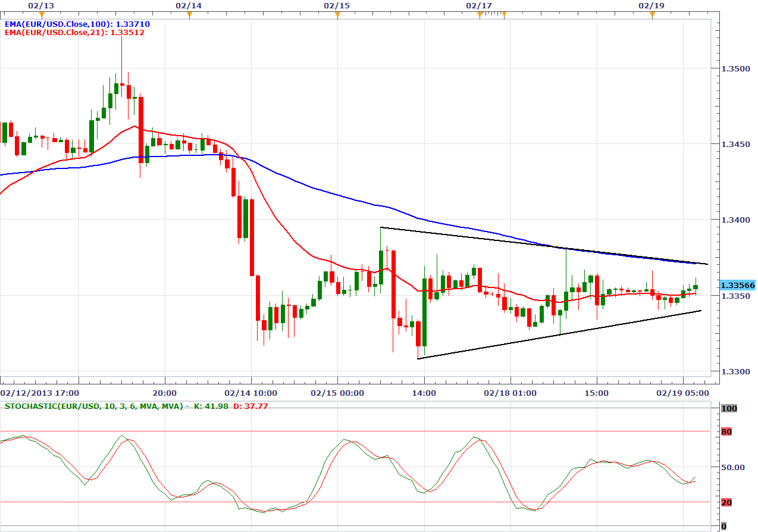Click the stochastic 50.00 scale label
Image resolution: width=758 pixels, height=532 pixels.
pyautogui.click(x=732, y=467)
